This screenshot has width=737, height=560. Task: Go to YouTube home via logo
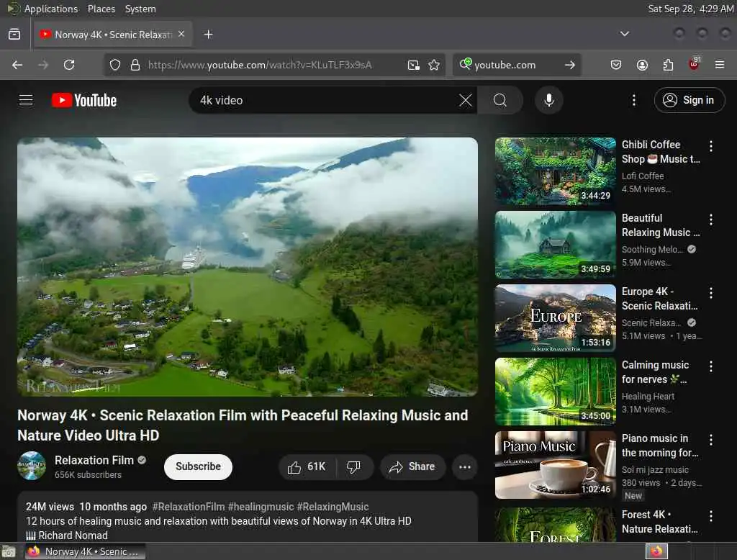(84, 100)
